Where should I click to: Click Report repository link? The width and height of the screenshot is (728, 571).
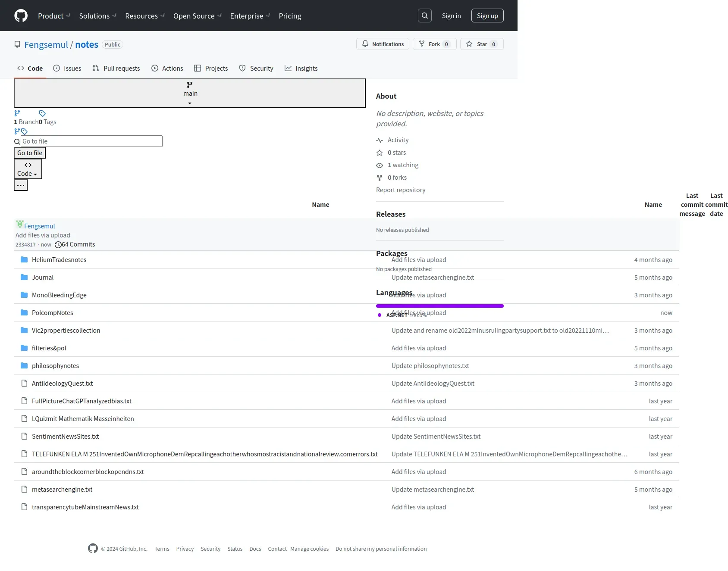[x=401, y=190]
